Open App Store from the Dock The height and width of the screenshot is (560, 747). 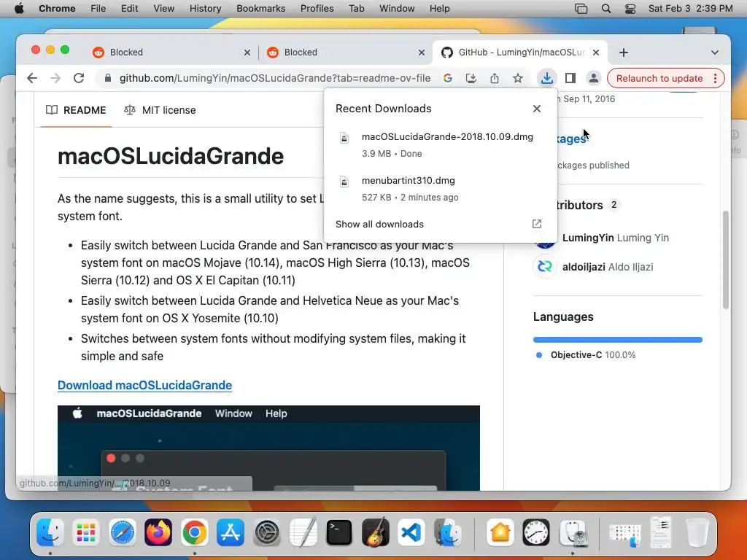pyautogui.click(x=231, y=532)
